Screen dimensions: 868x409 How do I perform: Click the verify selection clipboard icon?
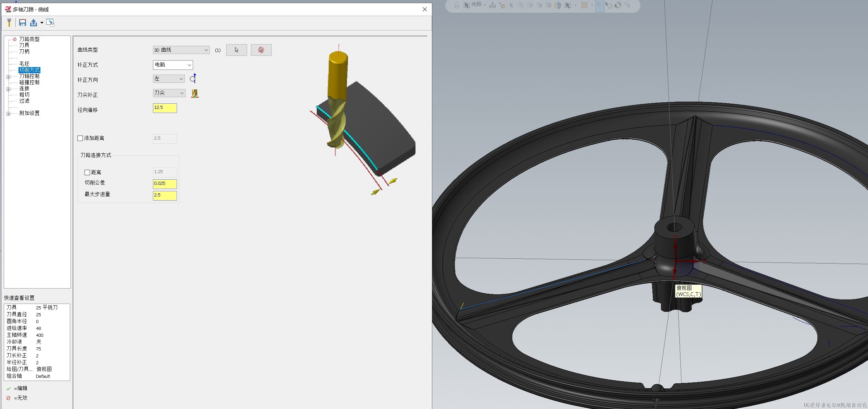609,5
